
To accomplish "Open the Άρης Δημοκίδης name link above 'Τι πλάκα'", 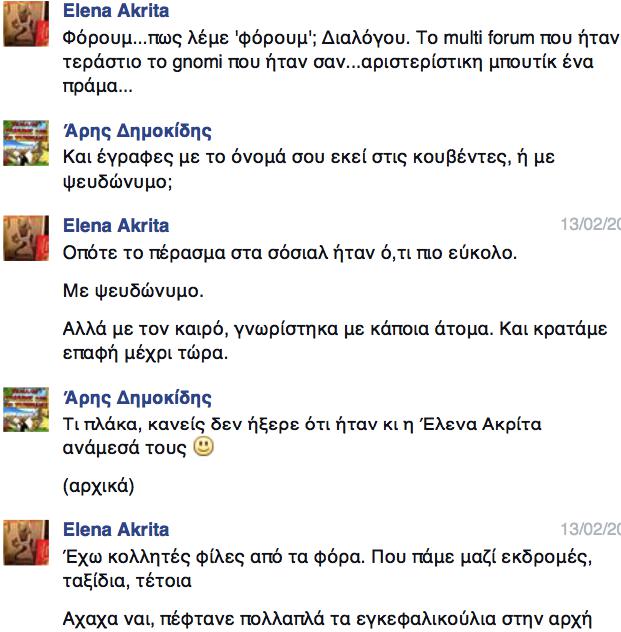I will point(137,398).
